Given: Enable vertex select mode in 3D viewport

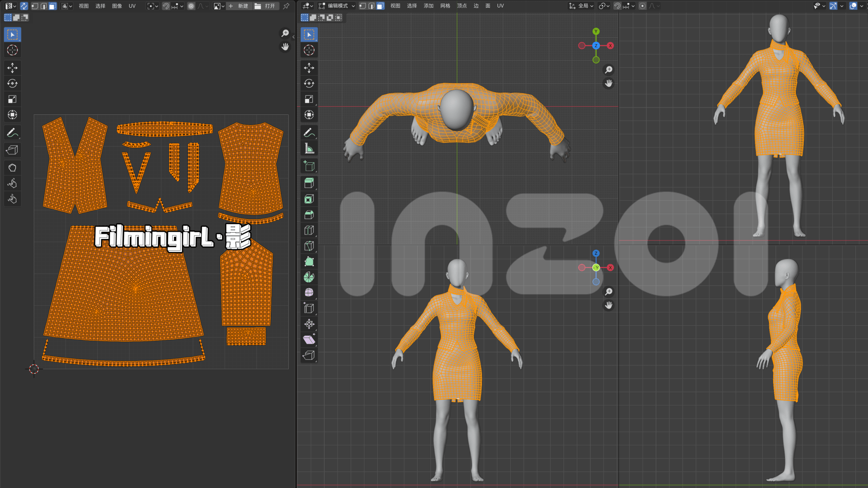Looking at the screenshot, I should pos(363,6).
